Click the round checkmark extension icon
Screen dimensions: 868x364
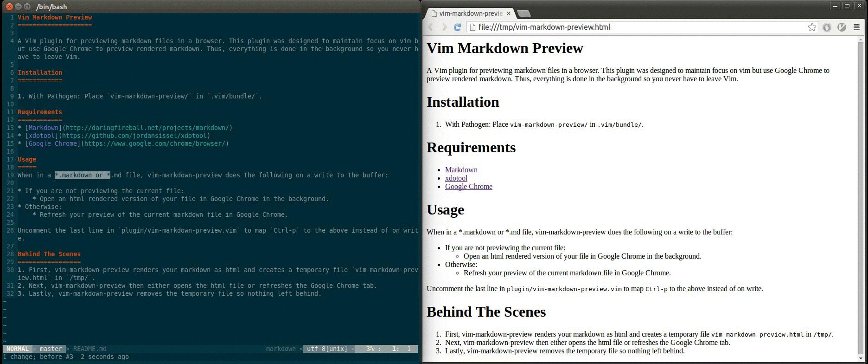pos(842,27)
